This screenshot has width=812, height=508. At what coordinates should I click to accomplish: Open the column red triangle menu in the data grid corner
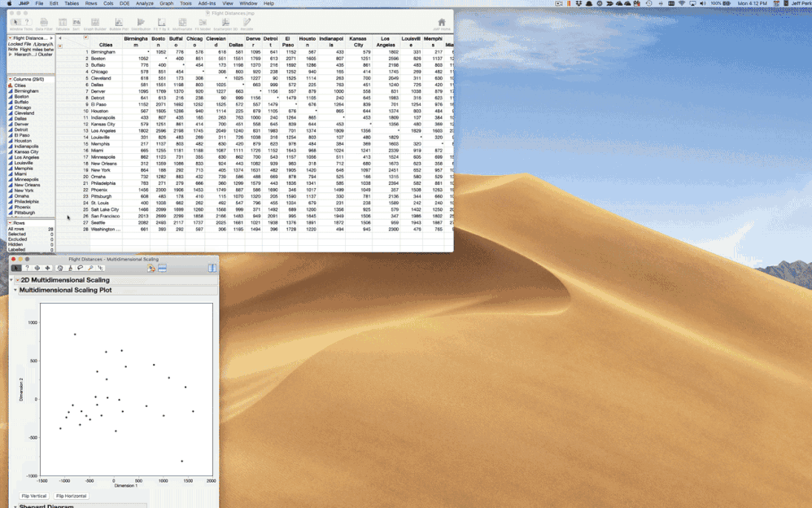coord(85,37)
